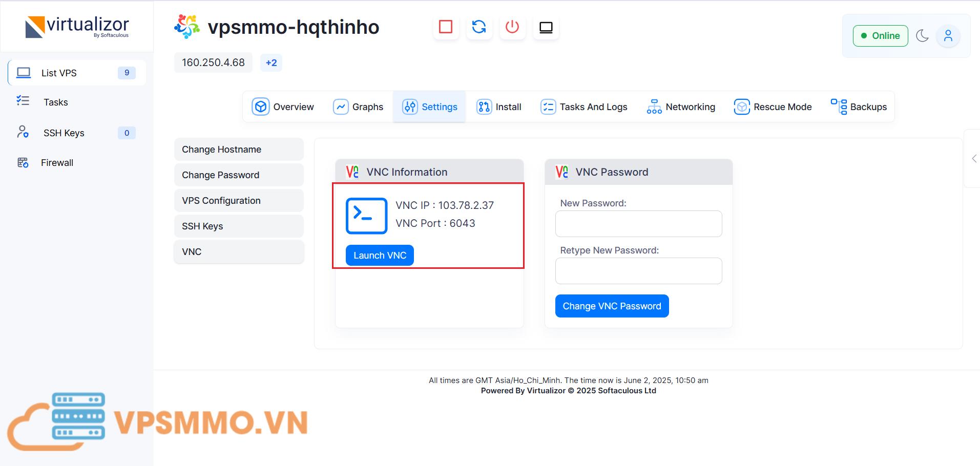Power off the VPS with the power icon
The width and height of the screenshot is (980, 466).
(x=512, y=28)
